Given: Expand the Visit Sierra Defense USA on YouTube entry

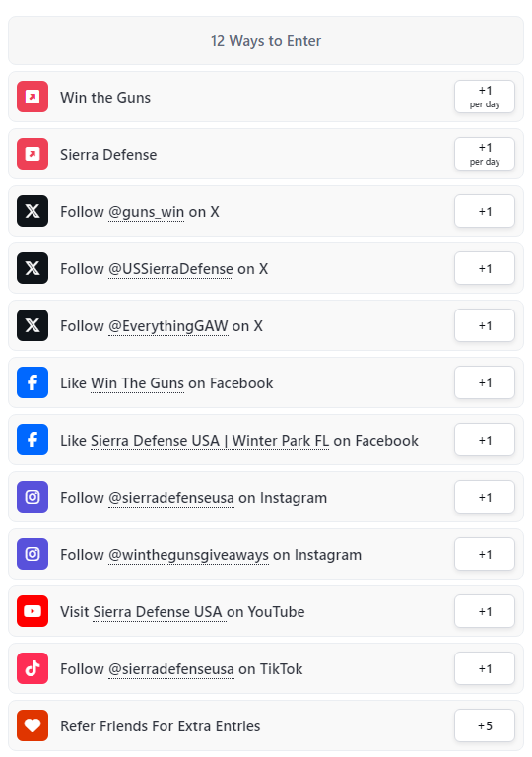Looking at the screenshot, I should (266, 611).
